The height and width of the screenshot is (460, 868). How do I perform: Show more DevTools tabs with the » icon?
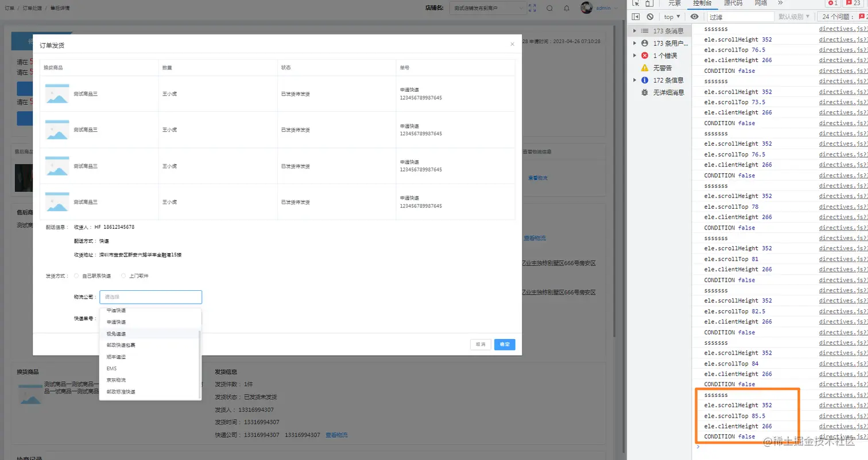tap(780, 3)
